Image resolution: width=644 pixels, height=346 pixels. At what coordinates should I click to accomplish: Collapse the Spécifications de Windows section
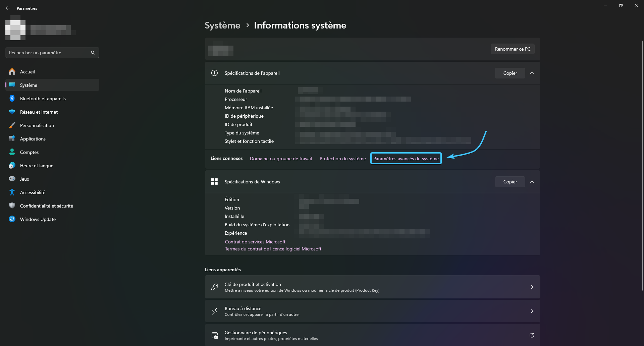pos(532,182)
